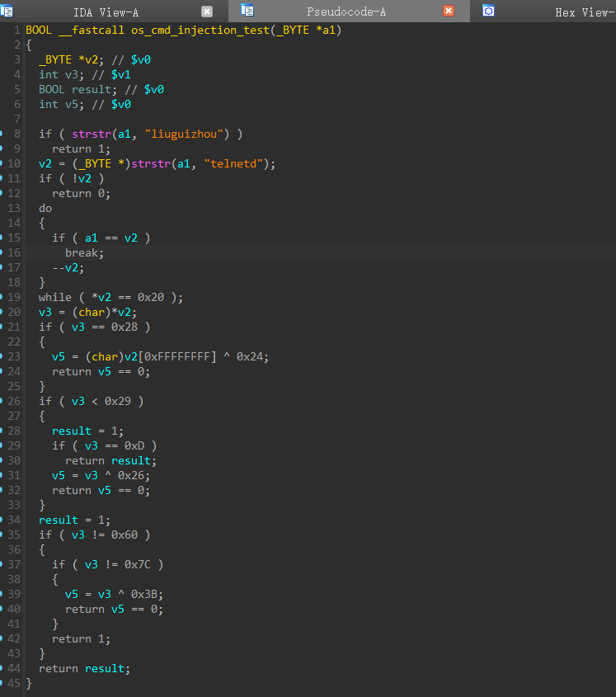Click the breakpoint dot at line 8
The width and height of the screenshot is (616, 697).
point(2,134)
